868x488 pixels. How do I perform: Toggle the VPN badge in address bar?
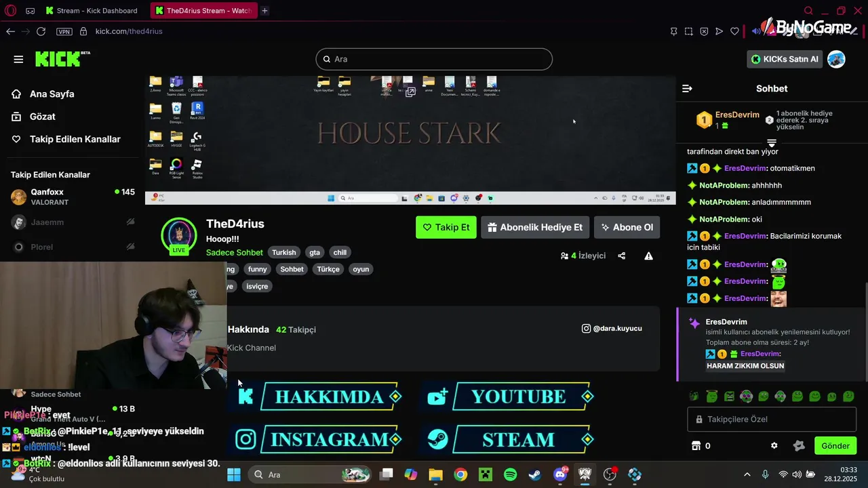(x=64, y=32)
